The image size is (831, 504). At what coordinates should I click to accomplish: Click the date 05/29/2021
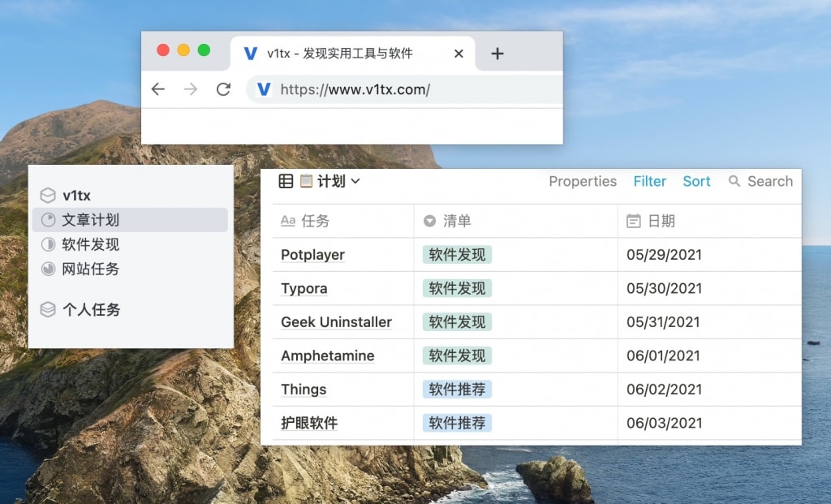[664, 255]
